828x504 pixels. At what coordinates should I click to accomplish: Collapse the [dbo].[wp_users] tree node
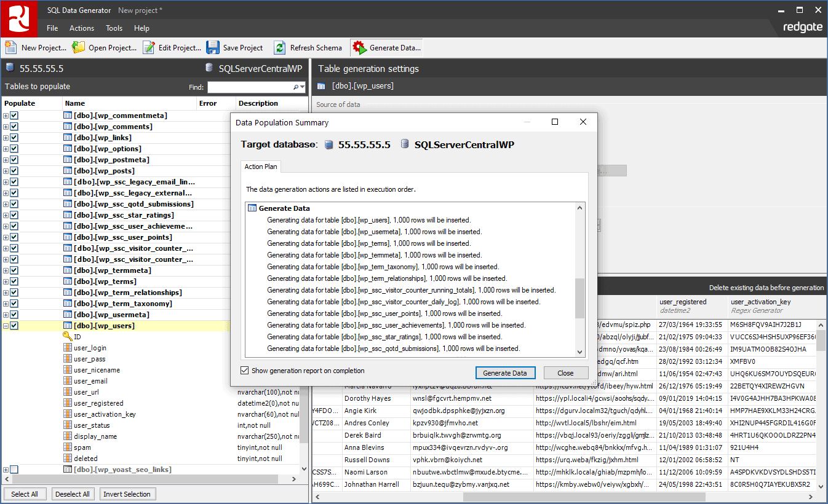[6, 325]
